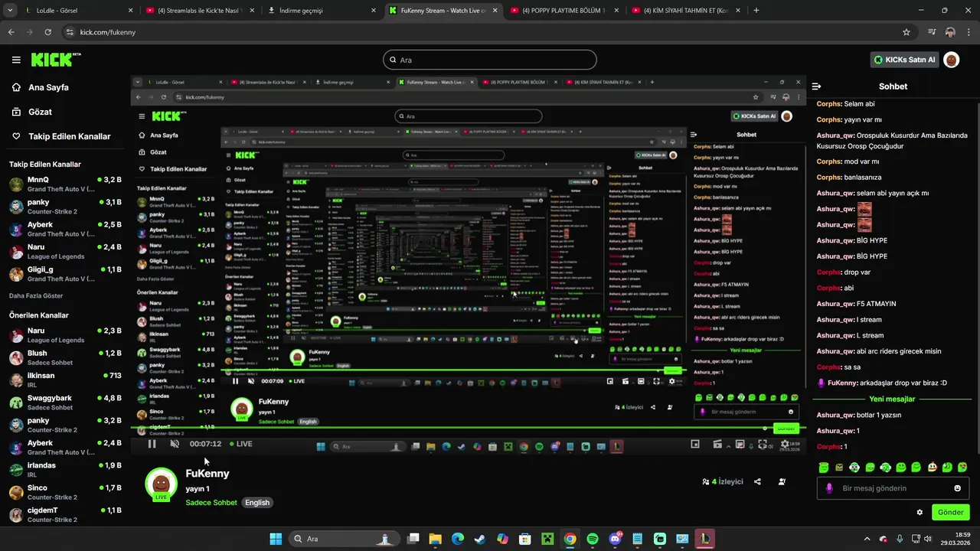Image resolution: width=980 pixels, height=551 pixels.
Task: Click the Bir mesaj gönderin field
Action: pos(893,488)
